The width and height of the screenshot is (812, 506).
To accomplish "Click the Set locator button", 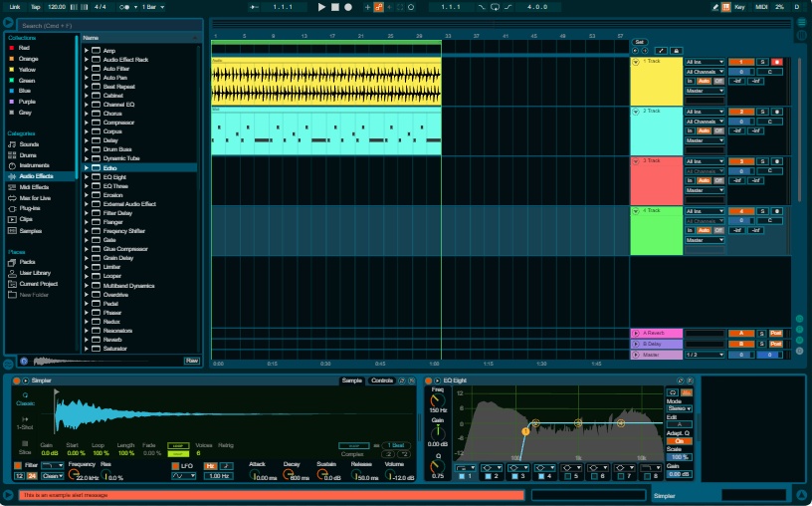I will coord(640,42).
